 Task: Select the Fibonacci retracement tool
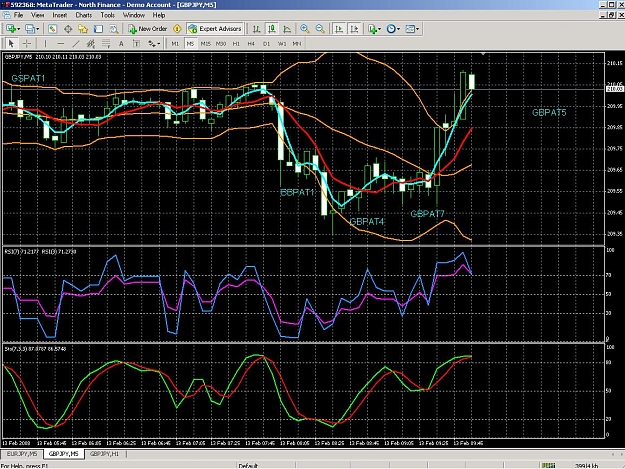[x=106, y=43]
